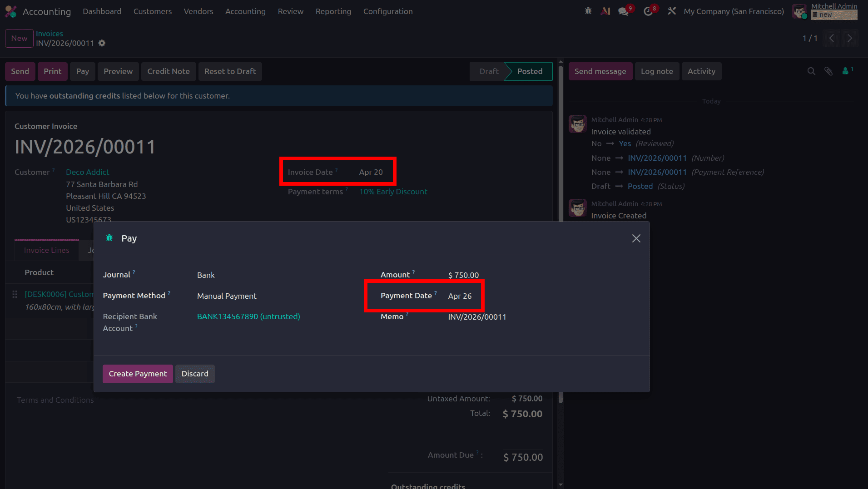
Task: Attach a file using the paperclip icon
Action: coord(828,71)
